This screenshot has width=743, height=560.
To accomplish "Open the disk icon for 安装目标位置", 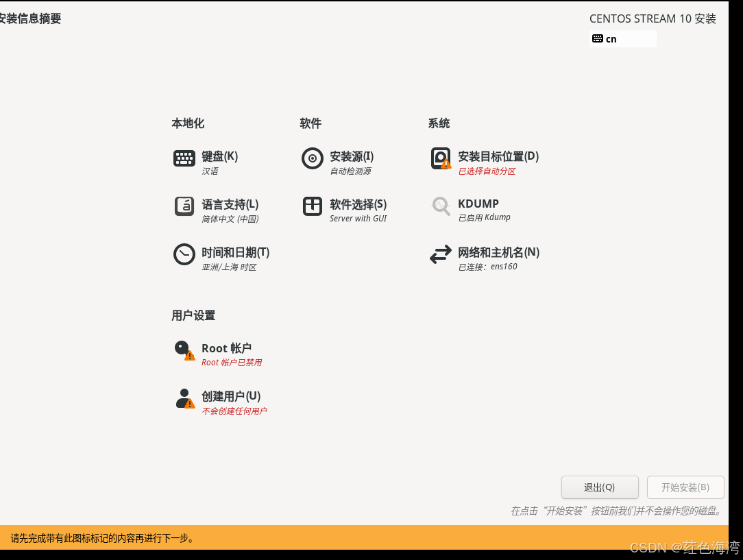I will pos(441,158).
